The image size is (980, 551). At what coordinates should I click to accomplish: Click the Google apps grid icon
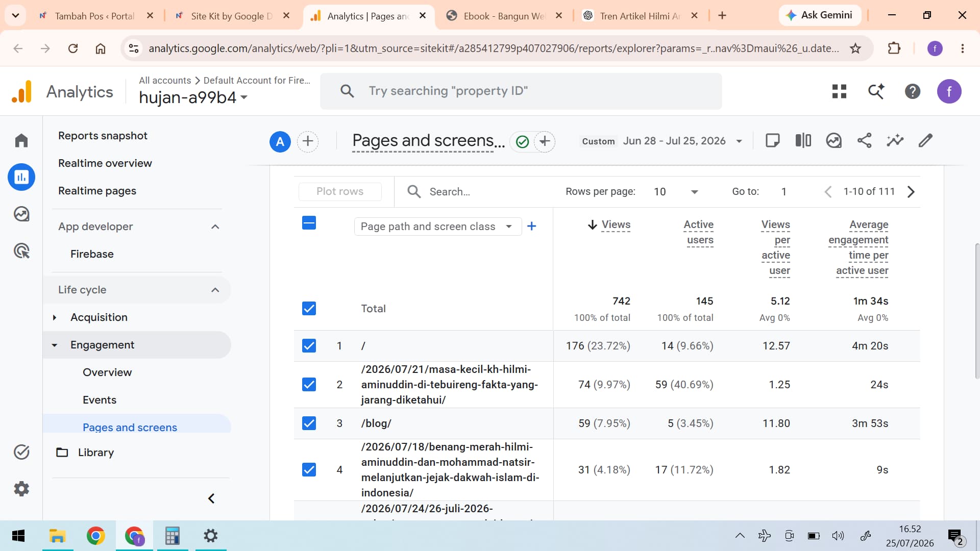point(839,91)
